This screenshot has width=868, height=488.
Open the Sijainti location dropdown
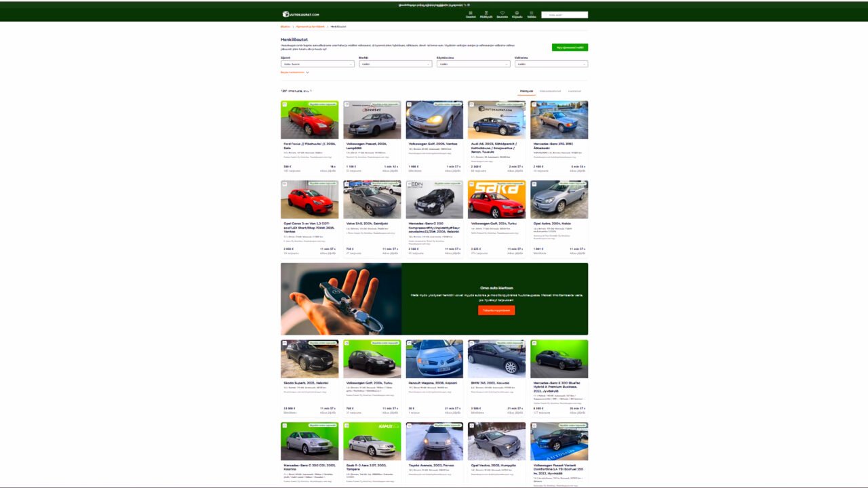[317, 64]
